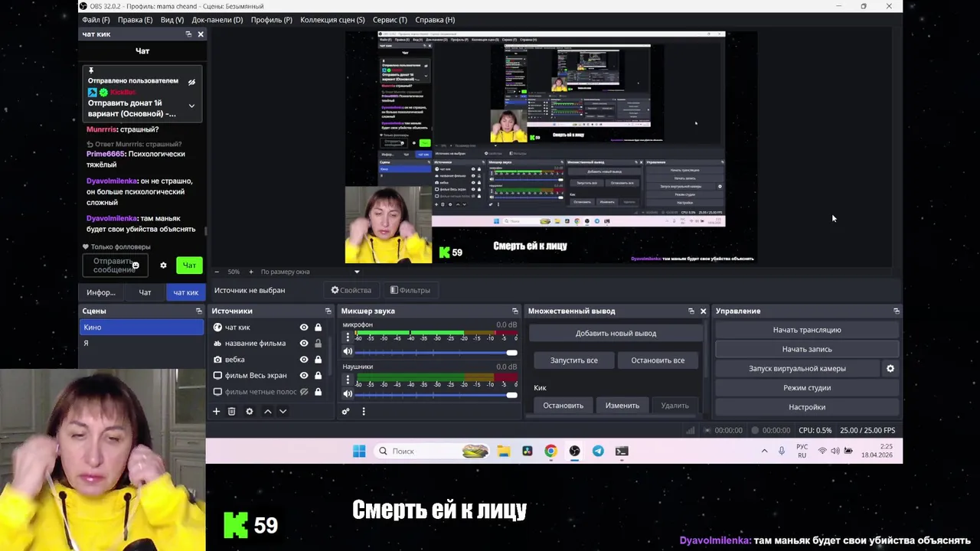
Task: Open preview scaling По размеру окна dropdown
Action: 309,272
